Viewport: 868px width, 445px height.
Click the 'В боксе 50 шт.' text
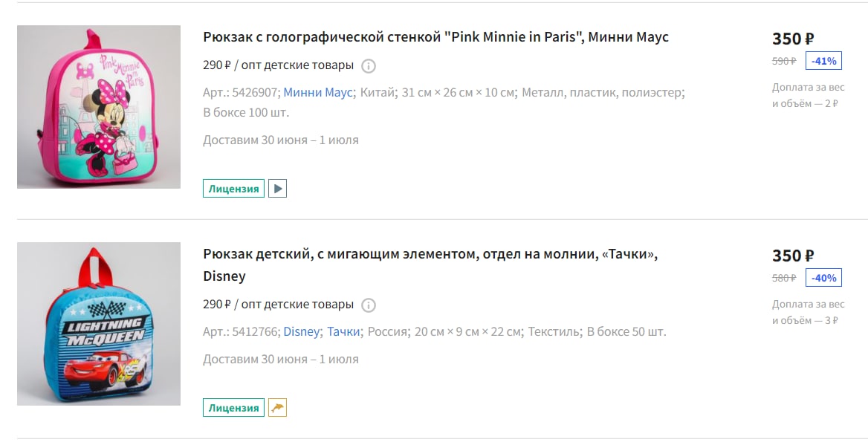pos(626,331)
